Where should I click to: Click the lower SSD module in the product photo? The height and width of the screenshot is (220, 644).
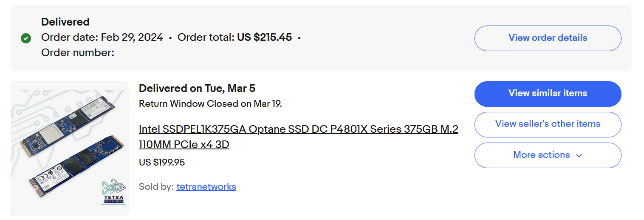pos(76,167)
